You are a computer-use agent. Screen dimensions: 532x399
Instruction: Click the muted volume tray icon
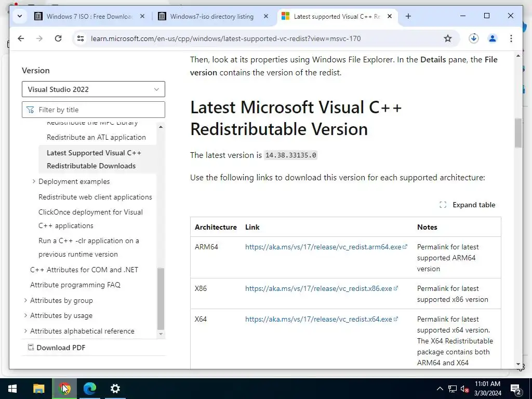point(464,389)
